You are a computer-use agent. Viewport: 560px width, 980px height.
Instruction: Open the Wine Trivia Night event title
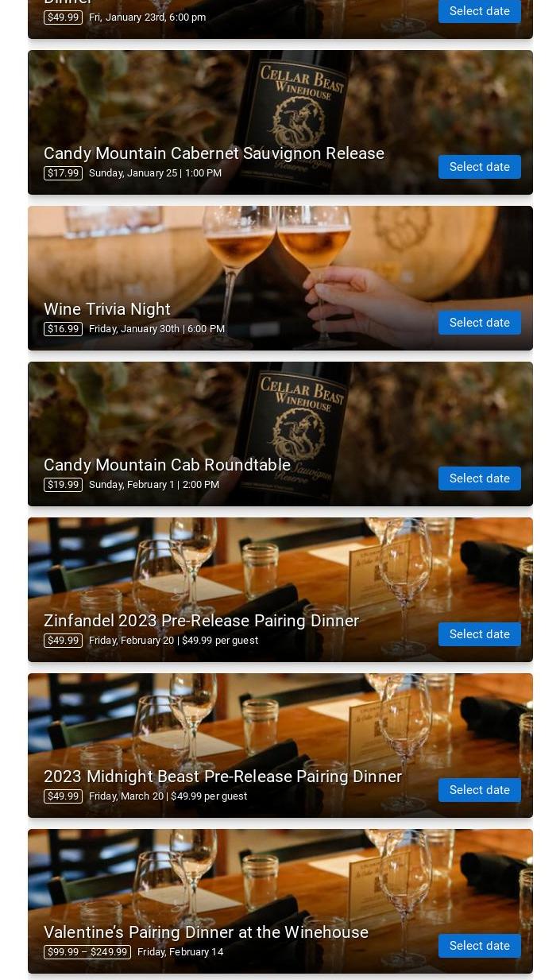[107, 309]
